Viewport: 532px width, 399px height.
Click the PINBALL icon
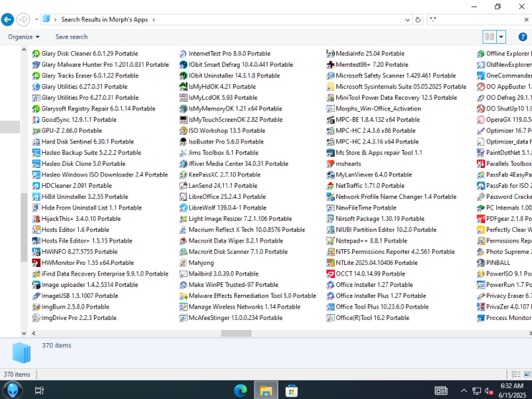click(x=481, y=263)
